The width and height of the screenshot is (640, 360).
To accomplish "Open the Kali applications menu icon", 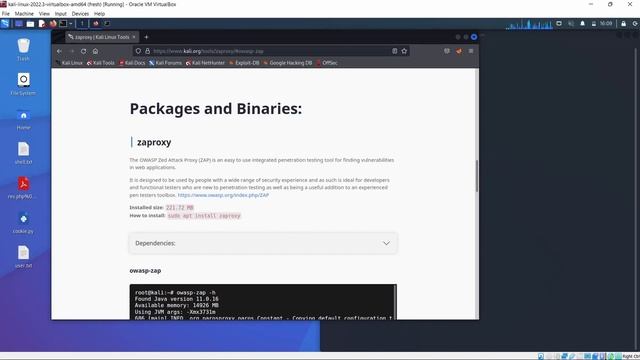I will click(x=5, y=24).
